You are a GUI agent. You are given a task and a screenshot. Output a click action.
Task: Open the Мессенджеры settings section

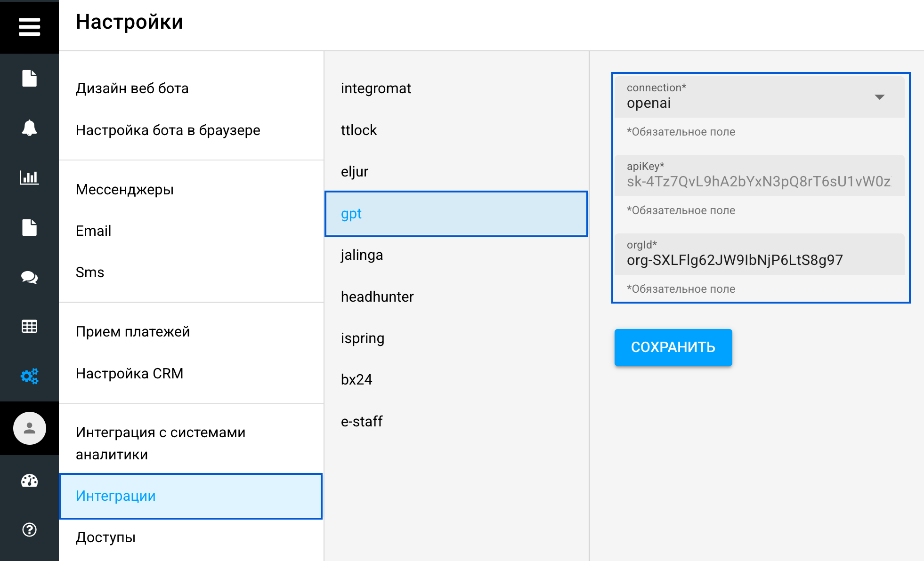(x=125, y=190)
